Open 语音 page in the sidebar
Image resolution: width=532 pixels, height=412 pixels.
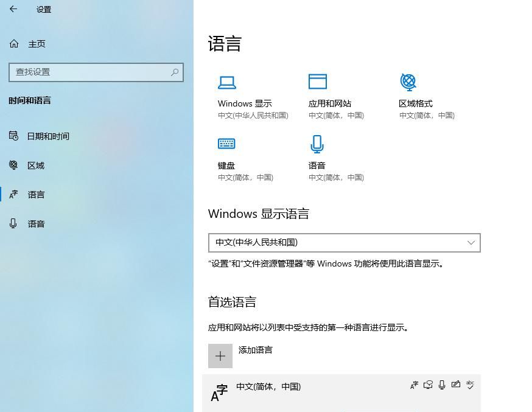[x=36, y=224]
